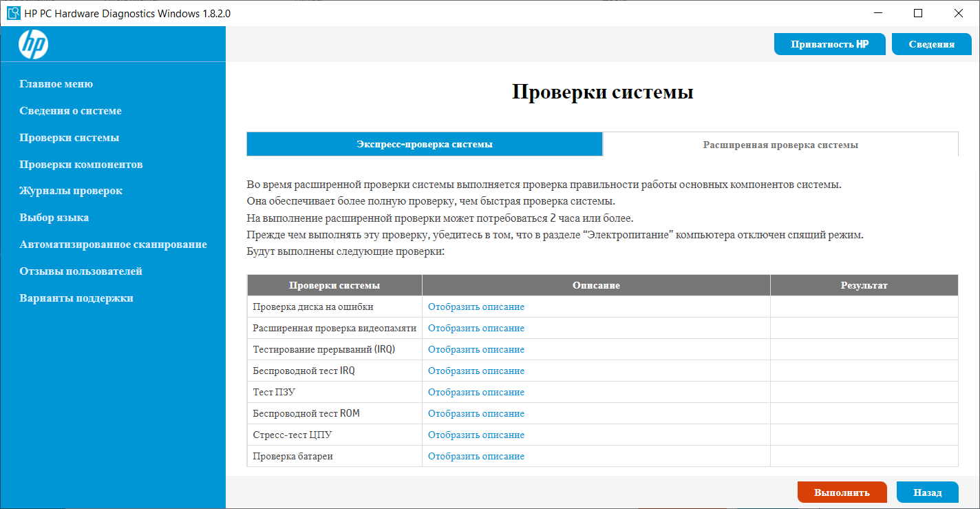The width and height of the screenshot is (980, 509).
Task: Go to Проверки компонентов
Action: (x=81, y=165)
